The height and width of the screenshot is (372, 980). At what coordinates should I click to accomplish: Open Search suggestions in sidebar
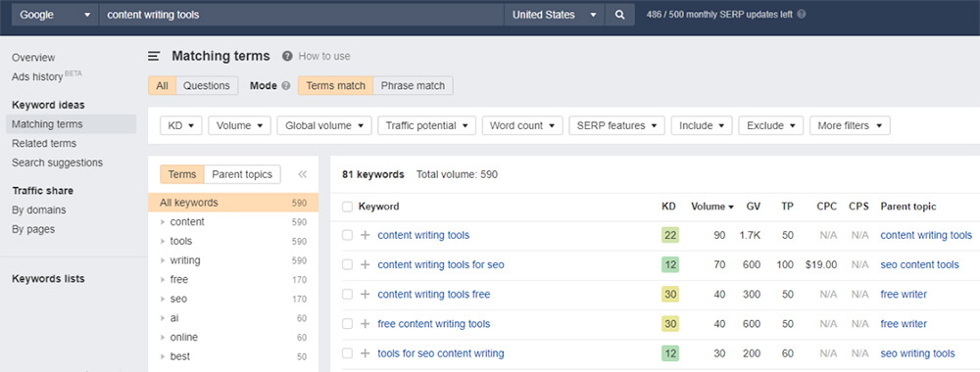click(58, 163)
